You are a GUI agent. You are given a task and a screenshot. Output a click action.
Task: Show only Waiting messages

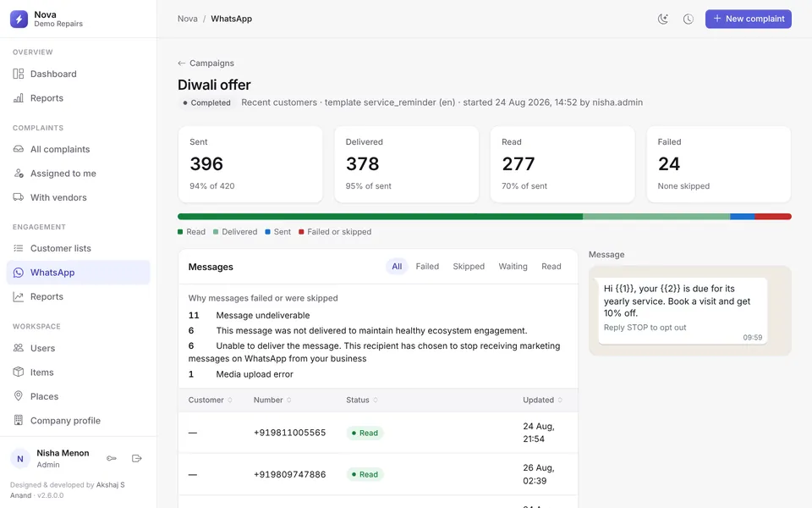[513, 267]
